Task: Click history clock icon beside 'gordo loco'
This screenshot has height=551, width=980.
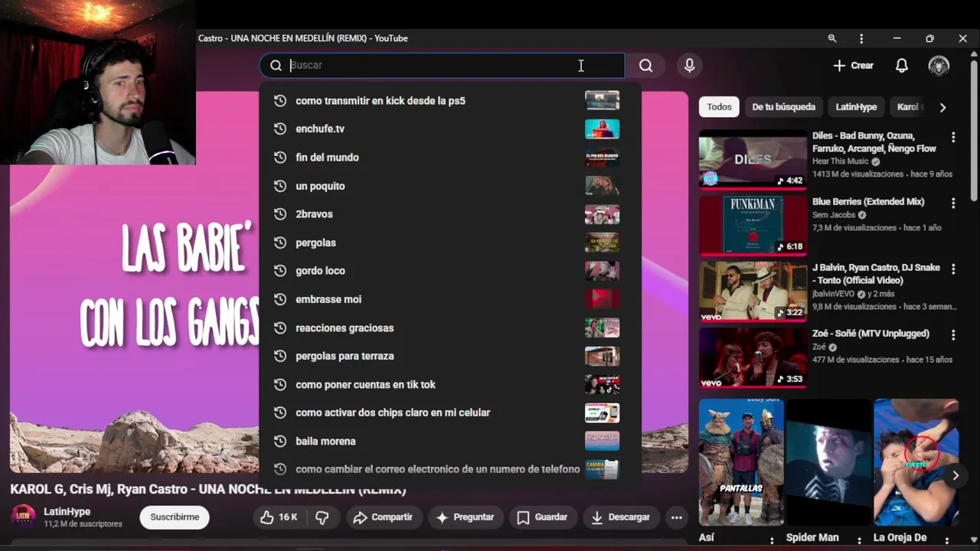Action: [280, 271]
